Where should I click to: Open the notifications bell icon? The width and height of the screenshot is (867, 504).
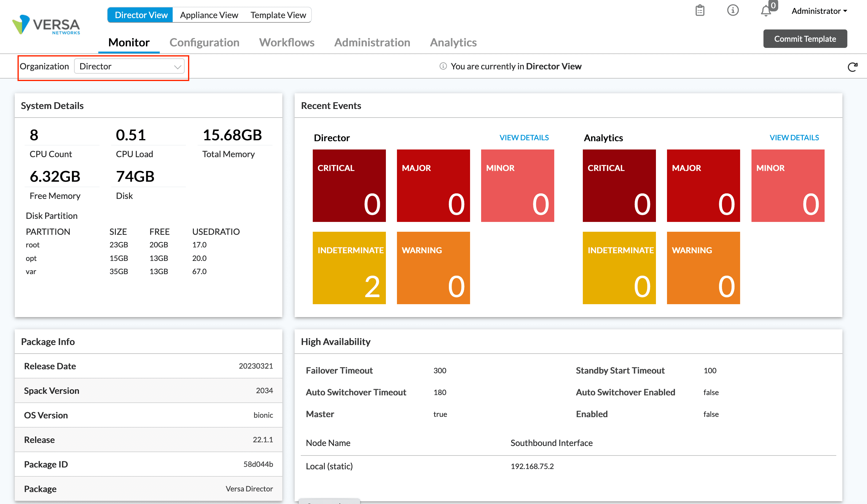point(766,11)
